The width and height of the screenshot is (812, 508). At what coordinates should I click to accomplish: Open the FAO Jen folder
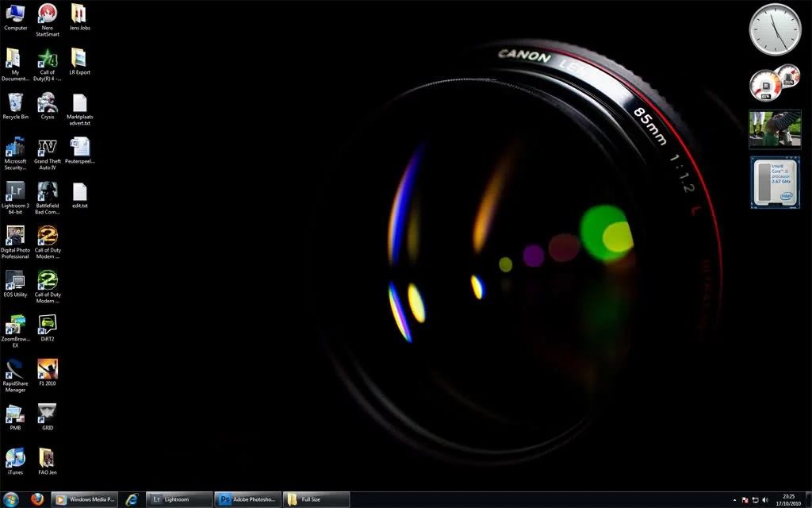47,462
